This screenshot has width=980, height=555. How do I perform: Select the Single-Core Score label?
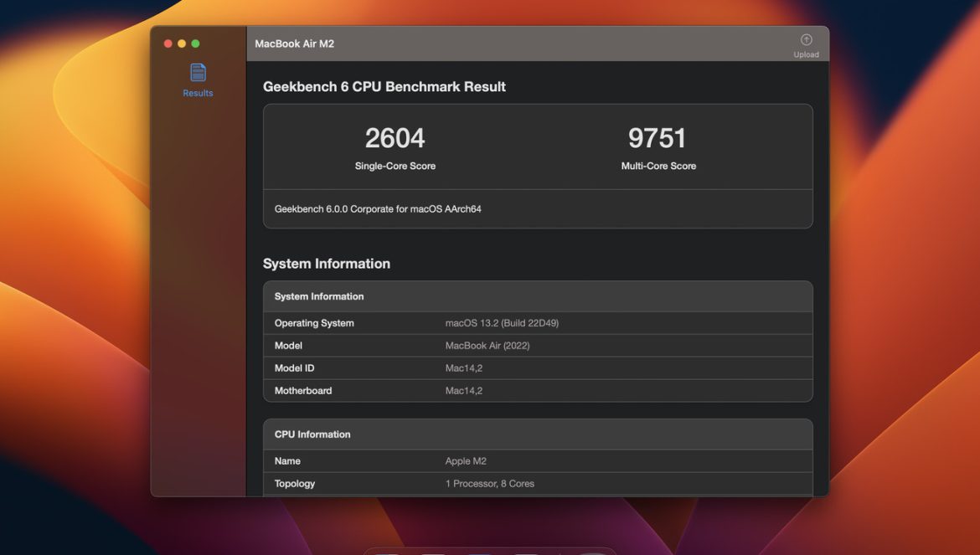[395, 166]
